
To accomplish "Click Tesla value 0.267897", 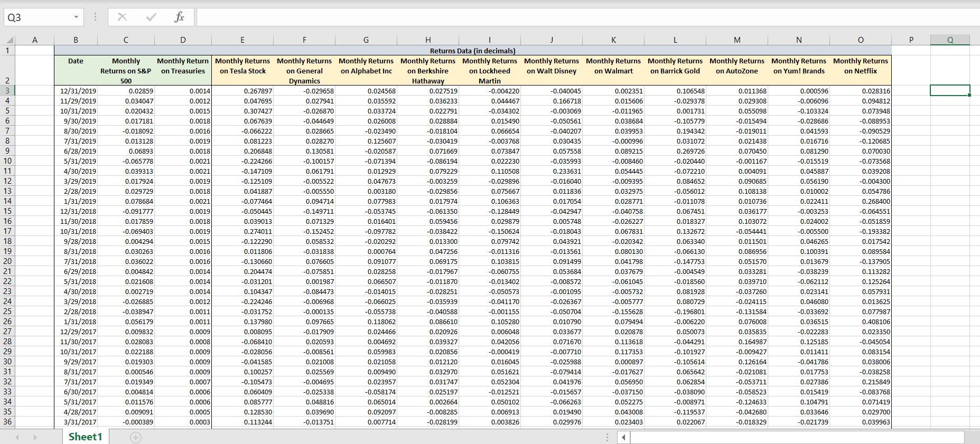I will point(242,91).
